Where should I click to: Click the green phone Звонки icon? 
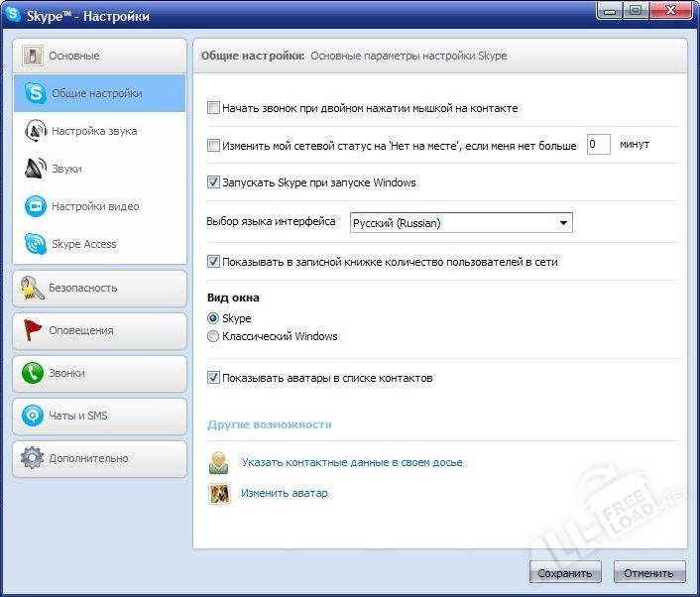pyautogui.click(x=33, y=373)
